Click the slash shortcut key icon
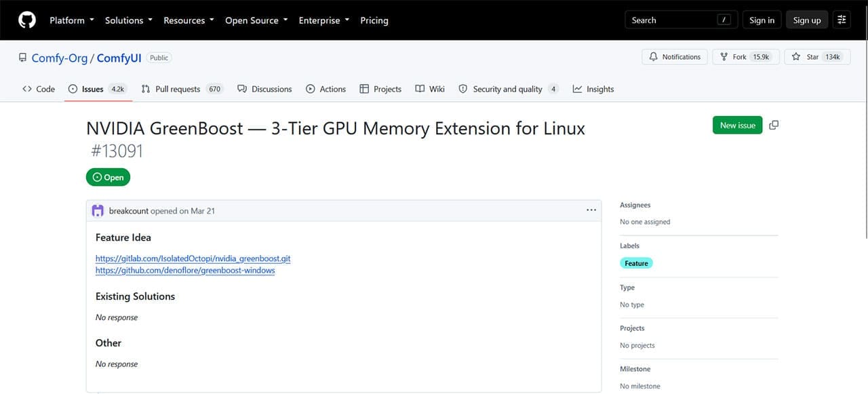Screen dimensions: 868x394 coord(725,20)
